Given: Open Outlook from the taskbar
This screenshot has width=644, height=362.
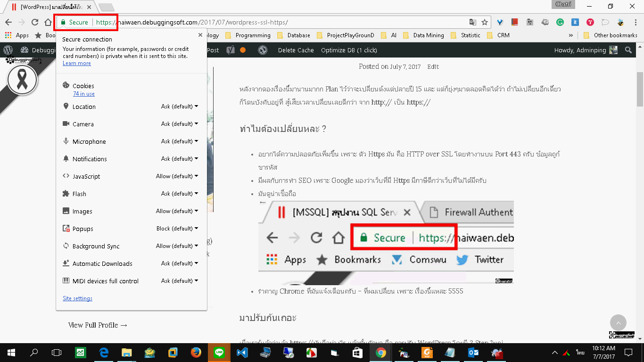Looking at the screenshot, I should pyautogui.click(x=473, y=353).
